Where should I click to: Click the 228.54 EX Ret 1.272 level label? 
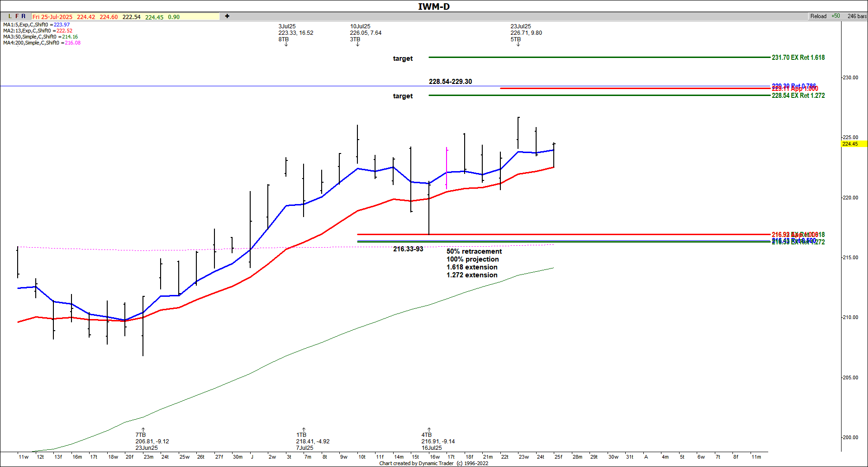point(798,96)
